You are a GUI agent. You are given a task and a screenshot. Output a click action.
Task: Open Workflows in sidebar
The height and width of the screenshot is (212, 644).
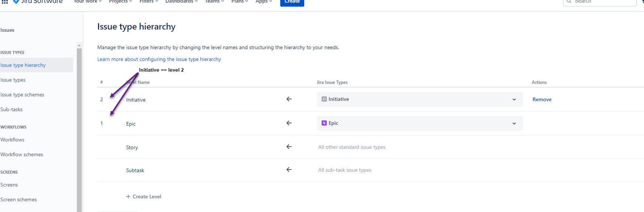[x=12, y=140]
